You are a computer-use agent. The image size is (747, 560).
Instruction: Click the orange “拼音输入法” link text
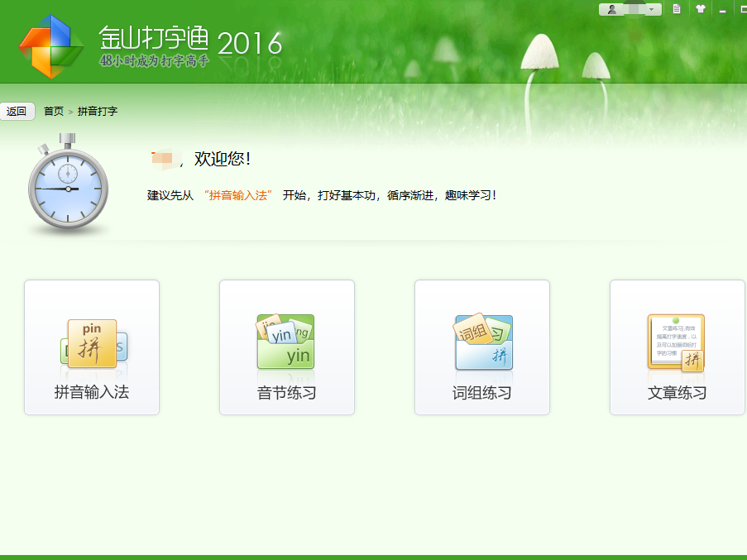[x=237, y=195]
